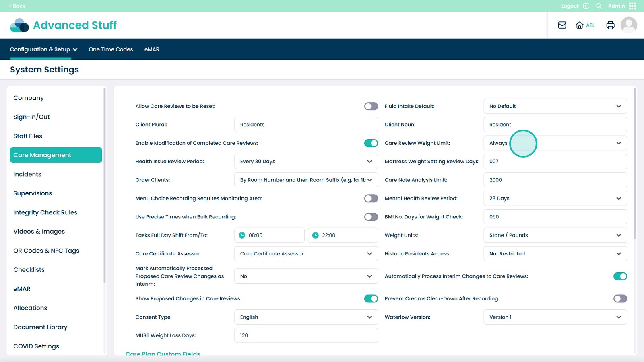Open the mail envelope icon
Image resolution: width=644 pixels, height=362 pixels.
tap(562, 25)
